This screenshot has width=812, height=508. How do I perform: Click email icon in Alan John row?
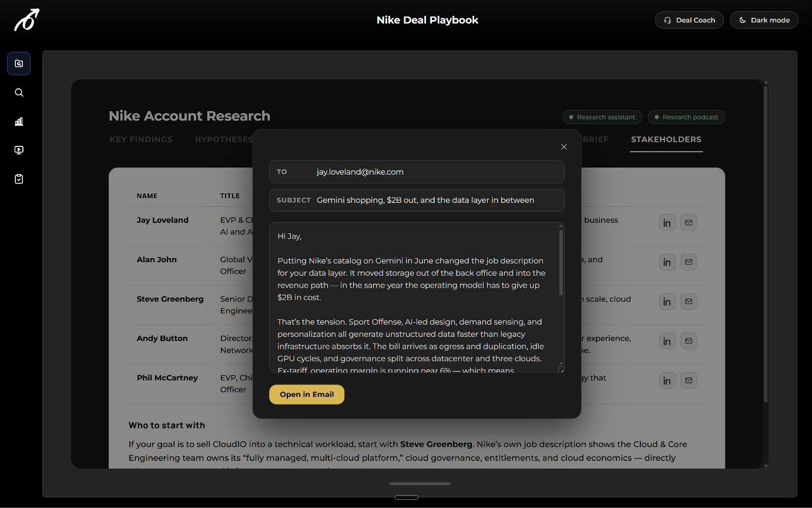point(689,262)
